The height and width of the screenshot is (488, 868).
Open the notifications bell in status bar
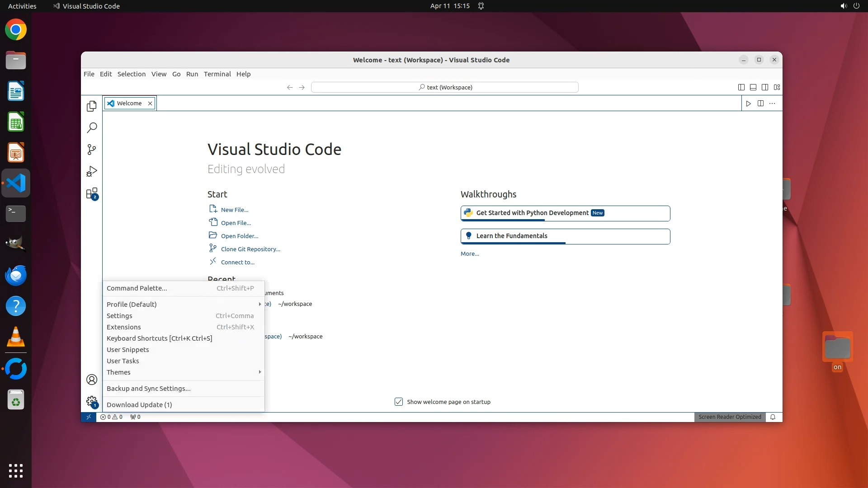point(773,417)
